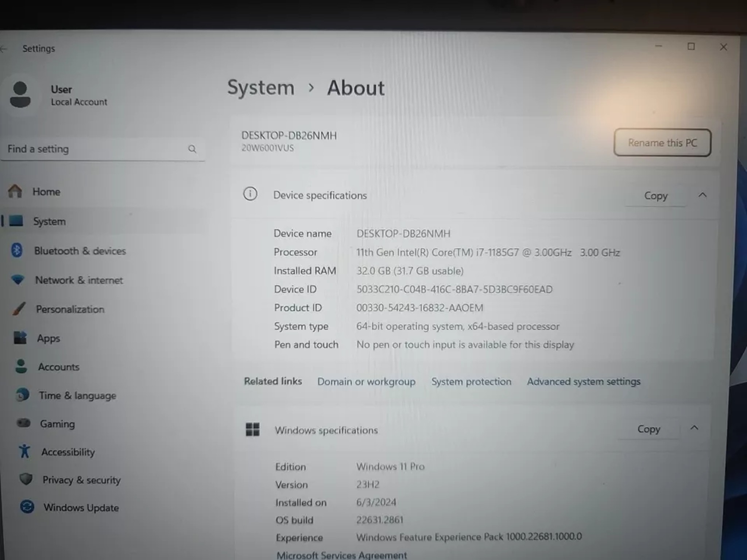Screen dimensions: 747x560
Task: Open Privacy & security settings
Action: (81, 480)
